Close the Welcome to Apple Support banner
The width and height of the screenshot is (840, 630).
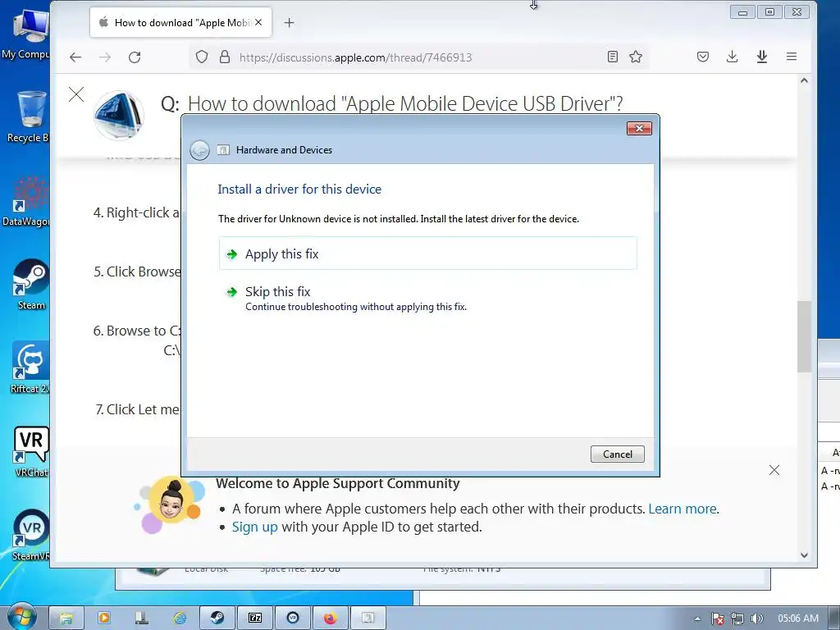(x=774, y=470)
